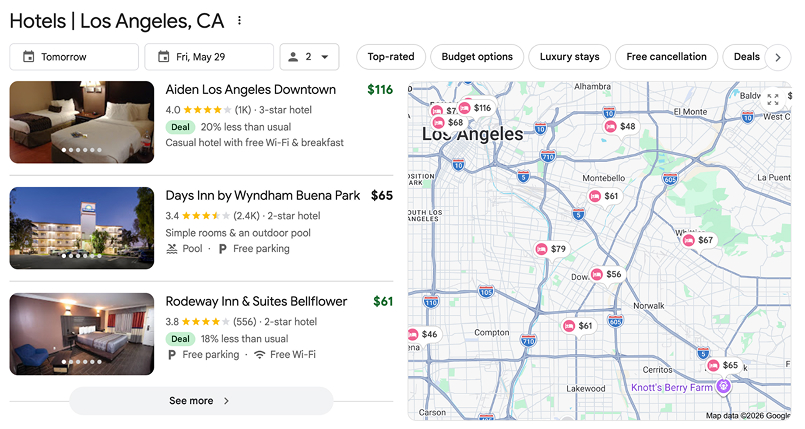Open Aiden Los Angeles Downtown room photo
This screenshot has width=805, height=429.
(82, 122)
